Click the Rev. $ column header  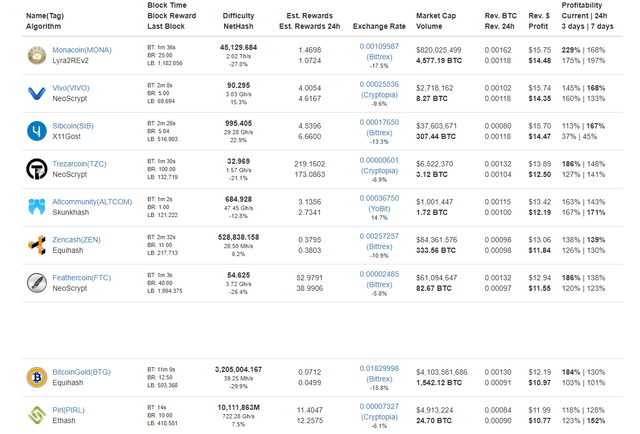pos(539,16)
